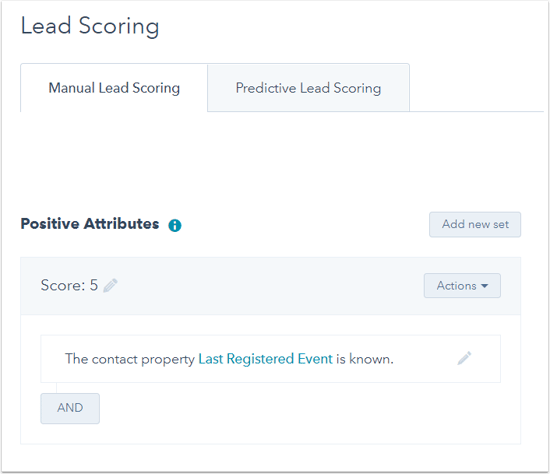550x474 pixels.
Task: Click the score set header bar
Action: pos(270,286)
